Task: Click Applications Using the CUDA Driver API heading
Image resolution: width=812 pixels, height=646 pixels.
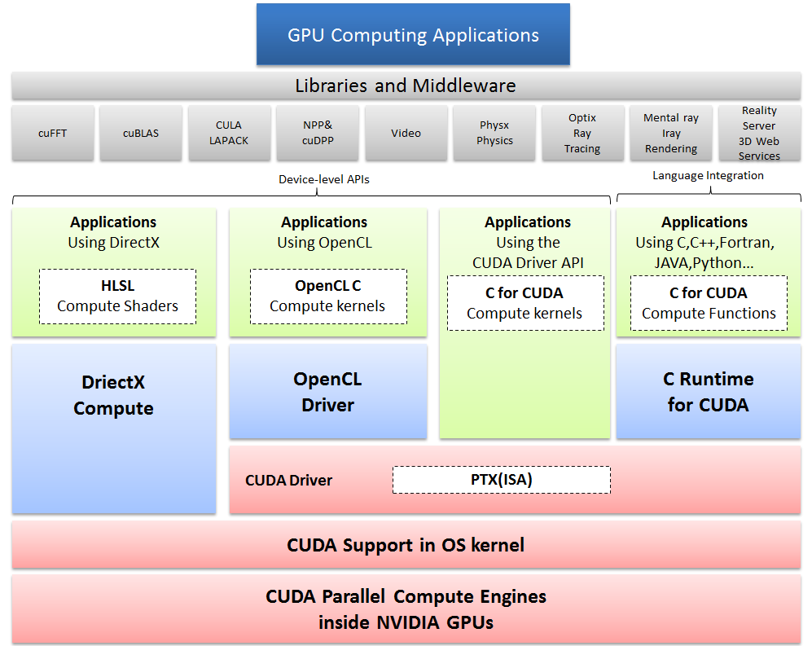Action: [528, 242]
